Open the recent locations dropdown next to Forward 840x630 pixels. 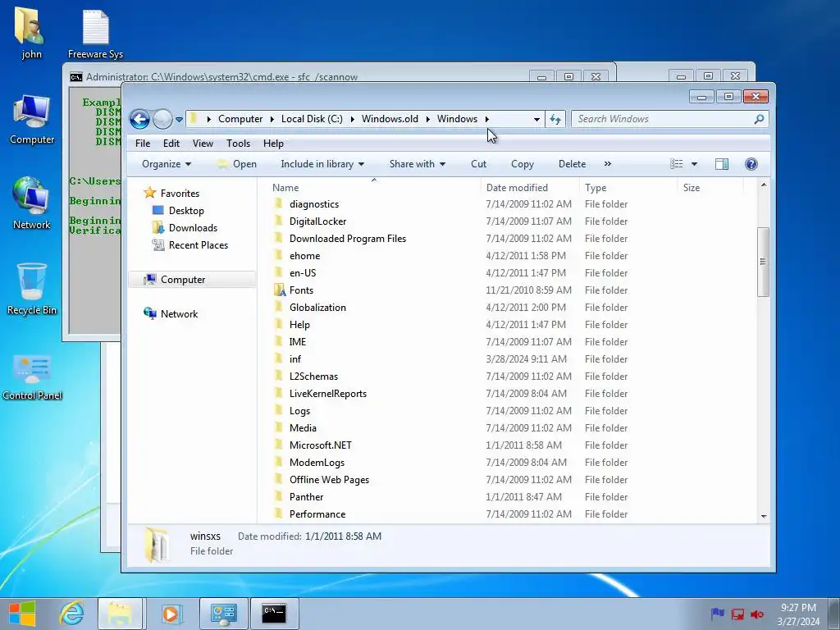(x=179, y=120)
